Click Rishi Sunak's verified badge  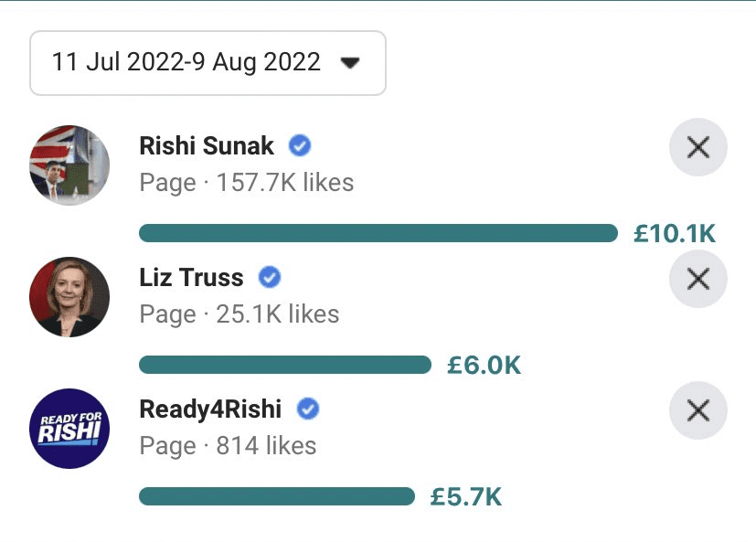[x=300, y=145]
